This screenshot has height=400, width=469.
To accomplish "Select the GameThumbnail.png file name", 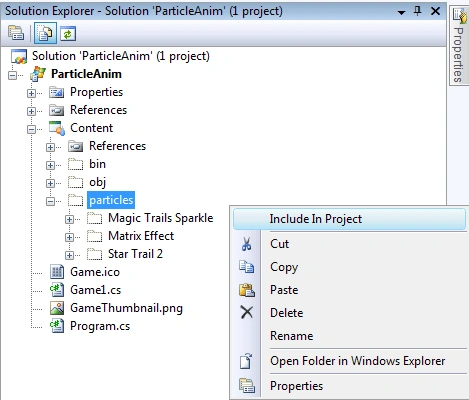I will coord(126,308).
